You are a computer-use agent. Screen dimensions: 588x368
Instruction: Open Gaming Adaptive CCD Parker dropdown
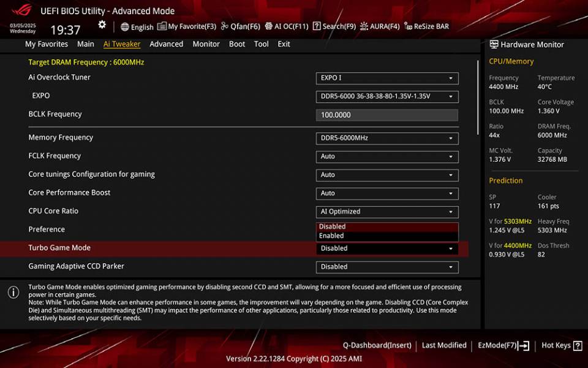[x=387, y=267]
